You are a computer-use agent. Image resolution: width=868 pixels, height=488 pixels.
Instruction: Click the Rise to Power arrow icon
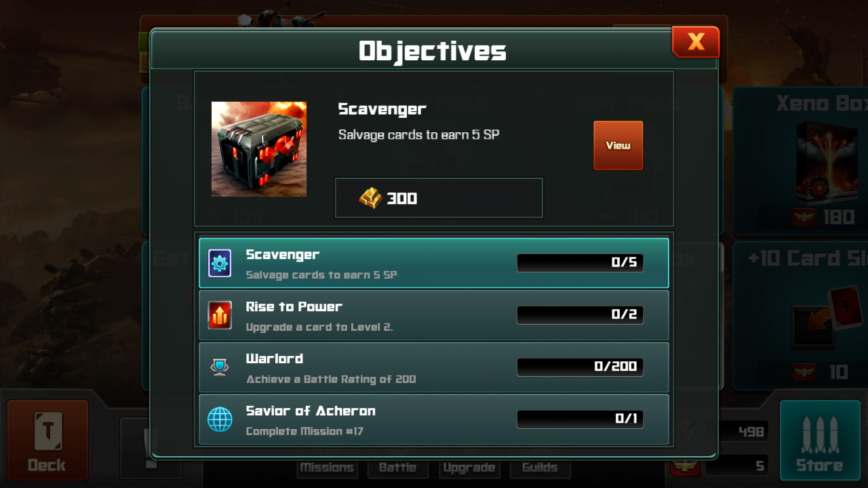click(x=220, y=315)
